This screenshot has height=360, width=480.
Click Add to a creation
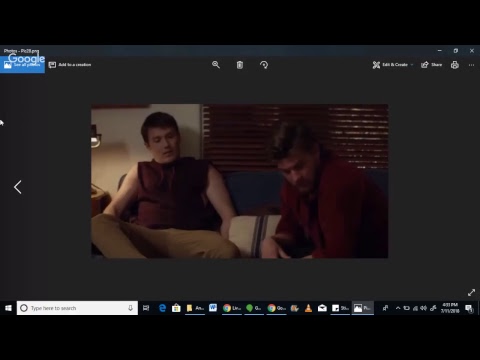70,65
